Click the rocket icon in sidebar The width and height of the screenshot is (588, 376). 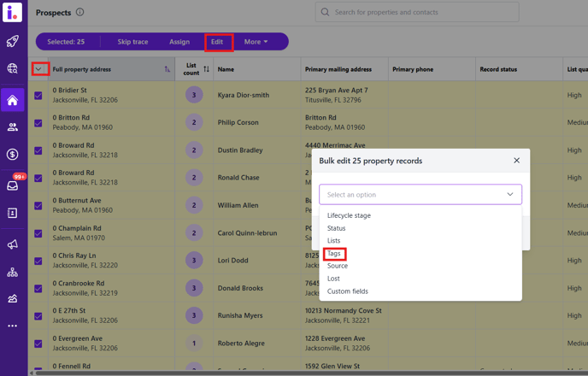pos(12,41)
